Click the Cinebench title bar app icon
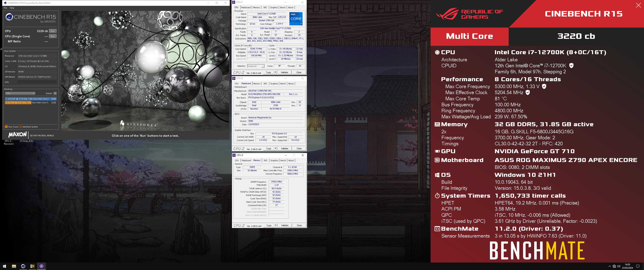644x270 pixels. click(x=5, y=3)
